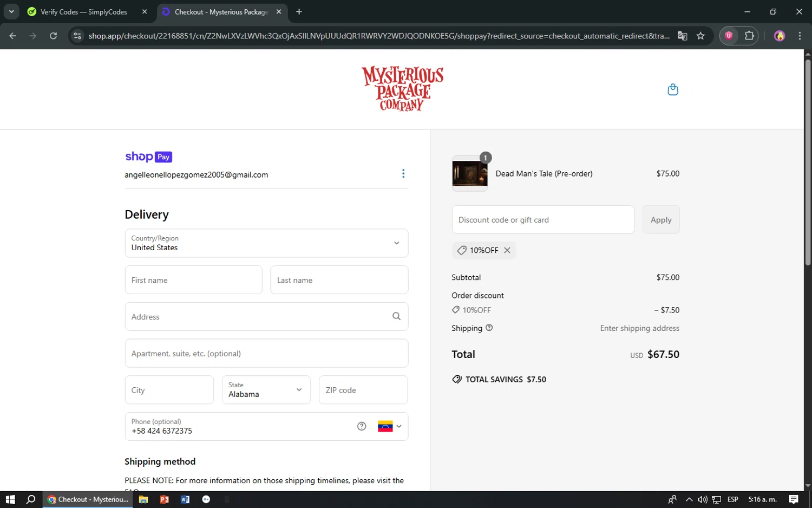Click the shop Pay logo
The height and width of the screenshot is (508, 812).
pos(149,157)
